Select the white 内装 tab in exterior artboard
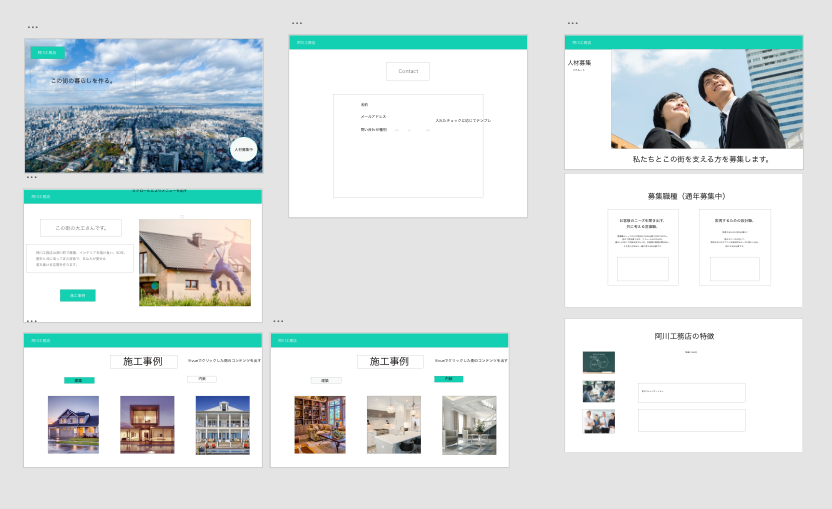Screen dimensions: 832x509 click(x=202, y=379)
